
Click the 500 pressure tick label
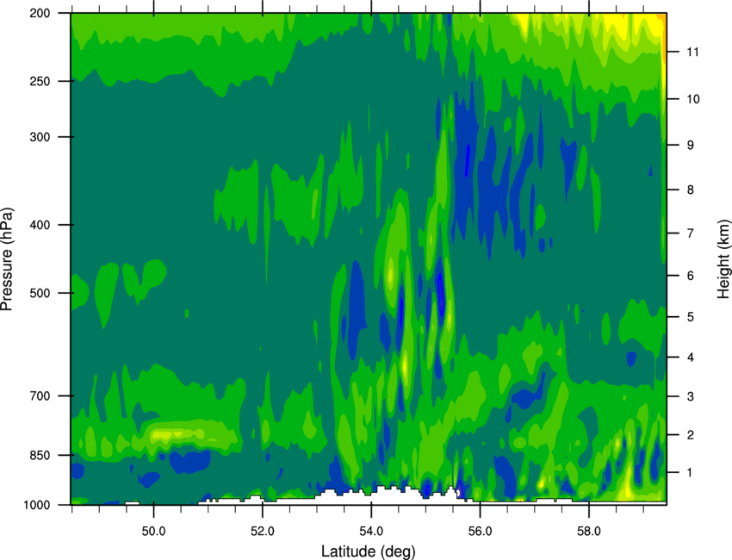click(40, 293)
